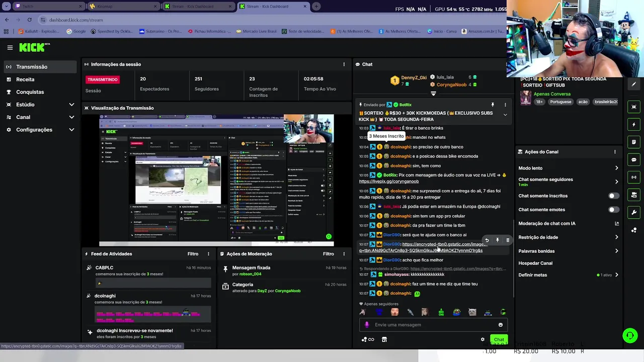This screenshot has width=644, height=362.
Task: Click the Envie uma mensagem input field
Action: (433, 325)
